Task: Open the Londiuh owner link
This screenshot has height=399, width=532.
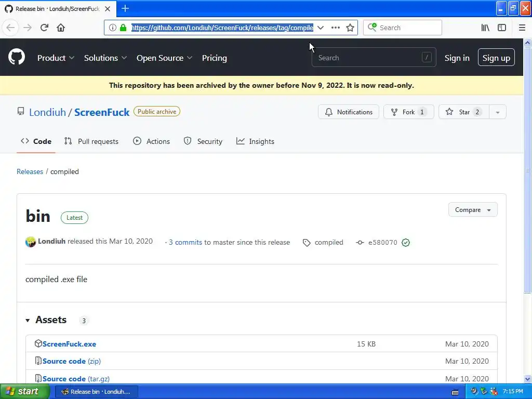Action: click(x=47, y=112)
